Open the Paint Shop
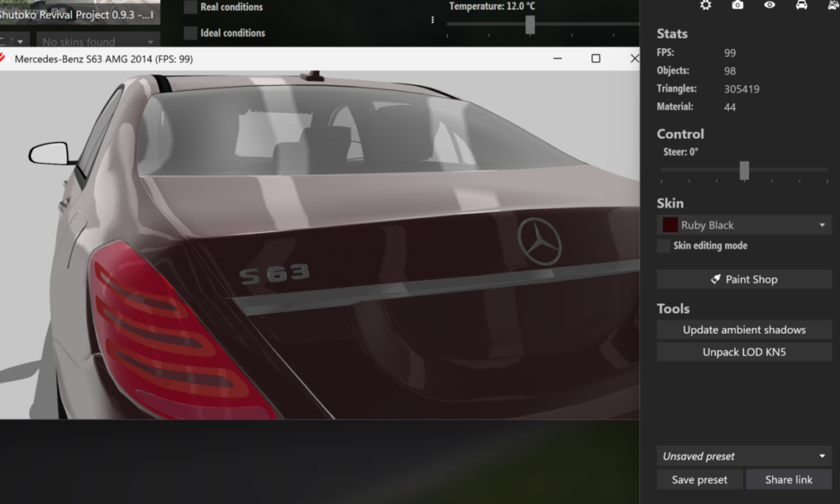840x504 pixels. (x=744, y=279)
